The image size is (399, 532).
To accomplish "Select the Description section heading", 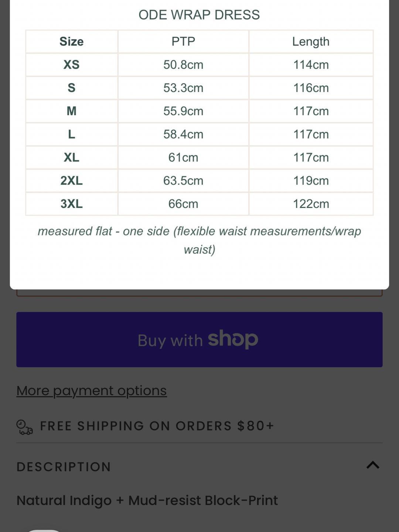I will tap(64, 467).
